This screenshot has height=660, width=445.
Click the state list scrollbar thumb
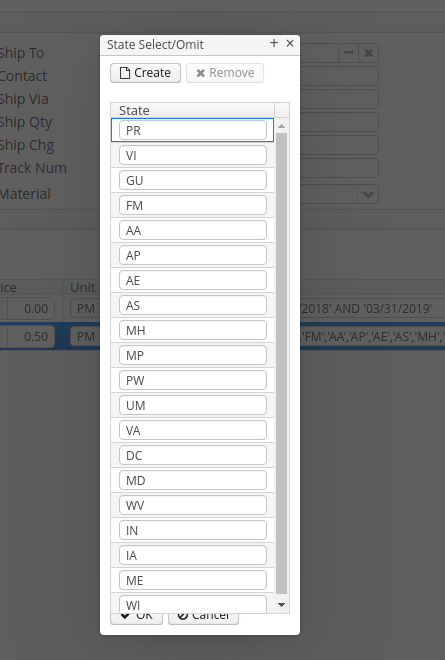coord(282,363)
